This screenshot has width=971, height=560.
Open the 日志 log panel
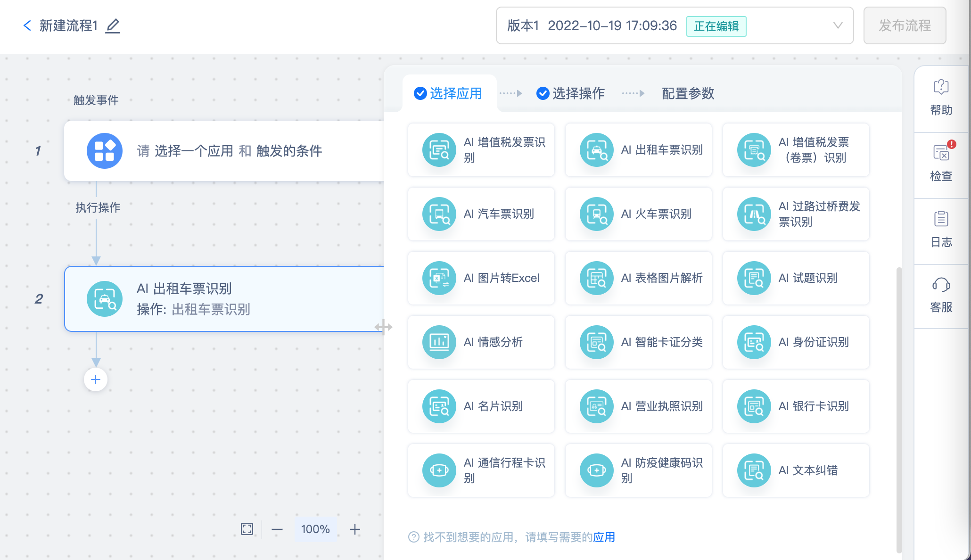941,230
